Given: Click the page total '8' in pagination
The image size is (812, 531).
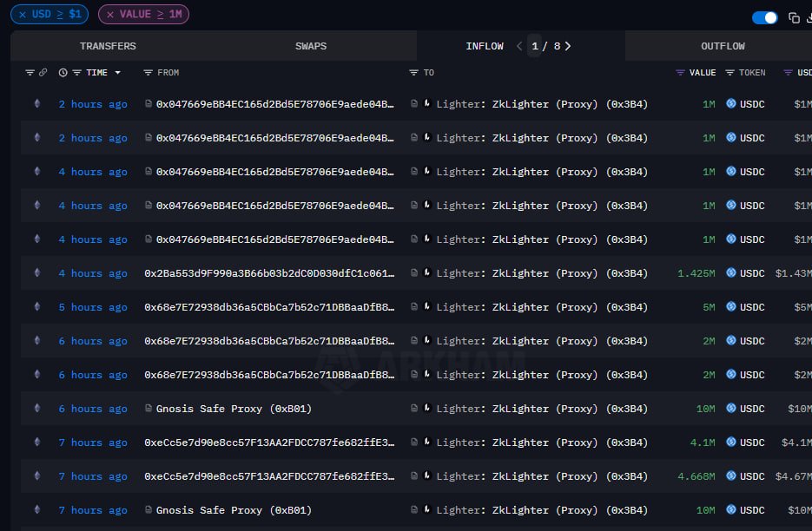Looking at the screenshot, I should pyautogui.click(x=557, y=45).
